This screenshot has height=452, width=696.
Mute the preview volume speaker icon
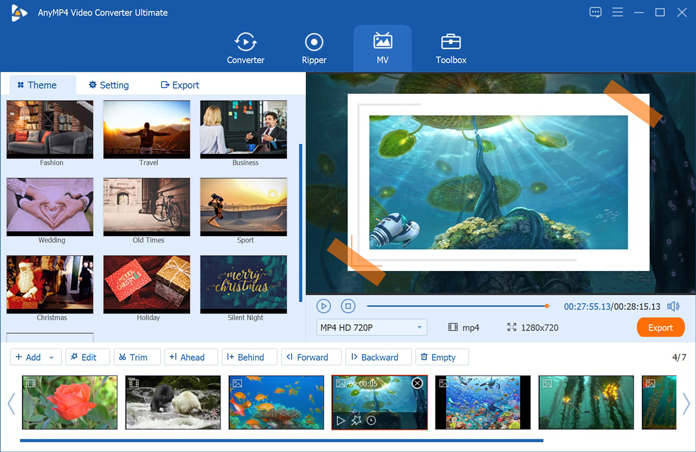(673, 306)
